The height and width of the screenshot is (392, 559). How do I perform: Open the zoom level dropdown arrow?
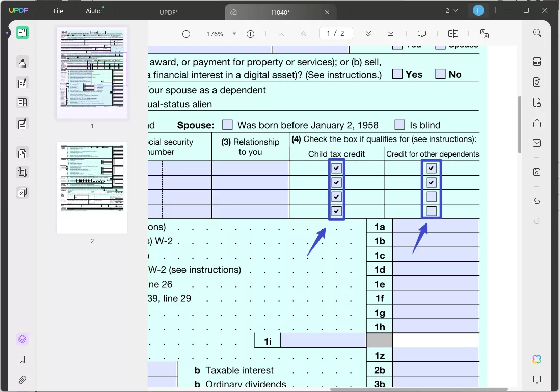[x=234, y=34]
